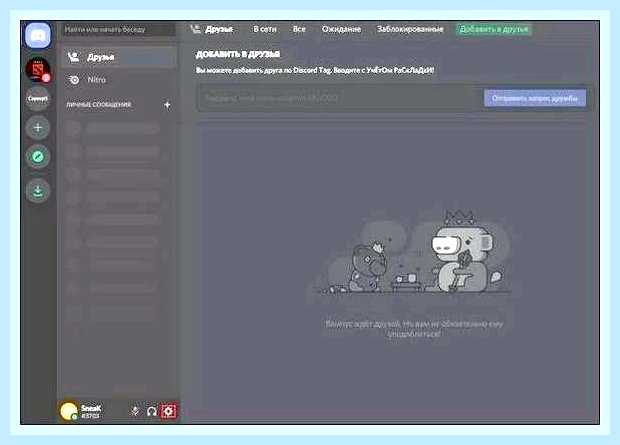This screenshot has width=620, height=445.
Task: Switch to the Ожидание tab
Action: pos(341,29)
